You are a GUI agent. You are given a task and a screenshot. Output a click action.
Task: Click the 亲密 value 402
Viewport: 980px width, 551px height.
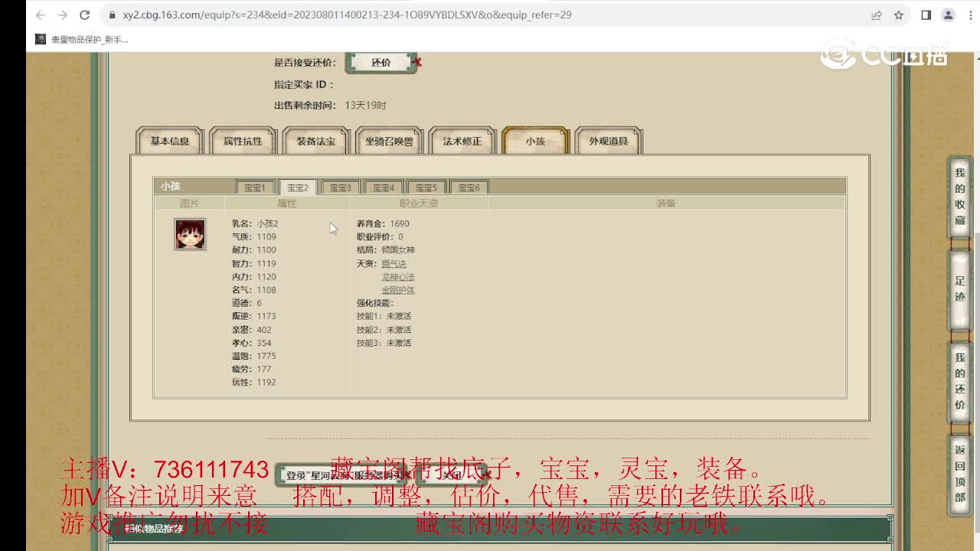264,330
